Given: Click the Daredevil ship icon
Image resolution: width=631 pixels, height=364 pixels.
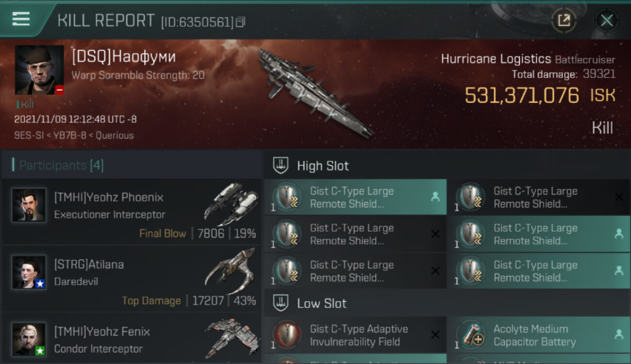Looking at the screenshot, I should [x=230, y=272].
